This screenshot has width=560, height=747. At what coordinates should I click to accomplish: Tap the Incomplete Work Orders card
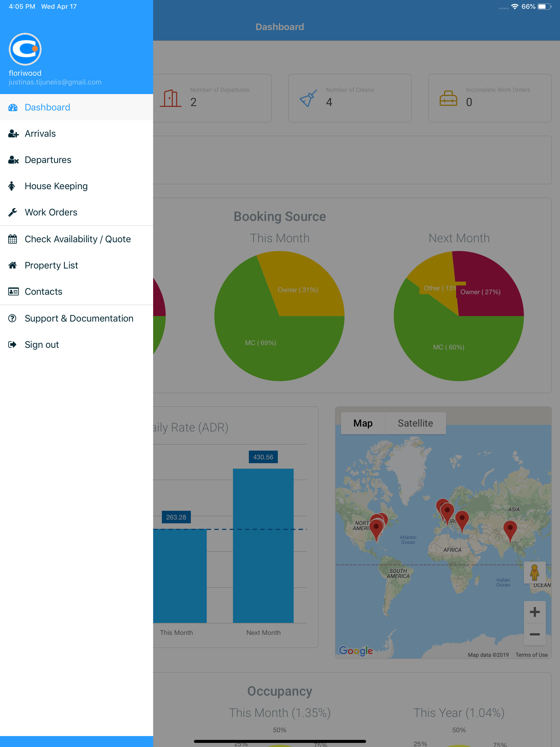490,98
